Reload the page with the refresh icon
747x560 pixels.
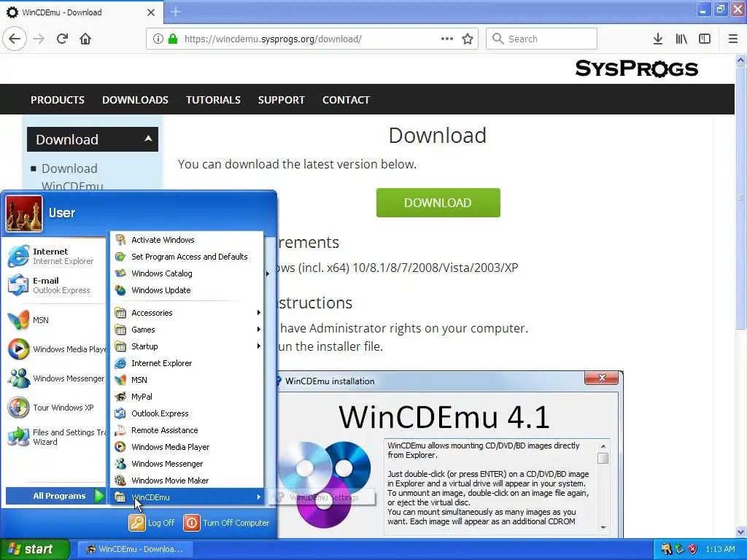point(63,39)
